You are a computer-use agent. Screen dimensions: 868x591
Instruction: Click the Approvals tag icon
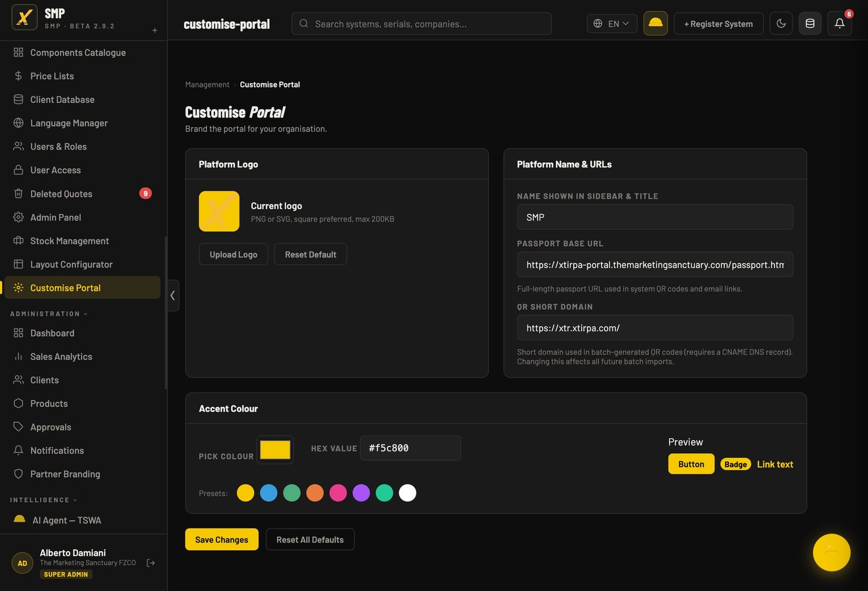click(x=18, y=427)
